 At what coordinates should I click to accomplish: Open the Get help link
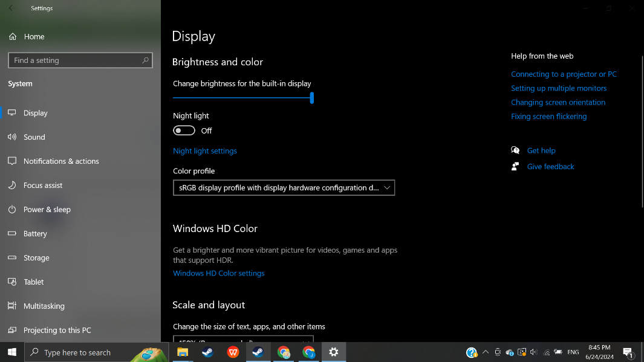coord(541,150)
